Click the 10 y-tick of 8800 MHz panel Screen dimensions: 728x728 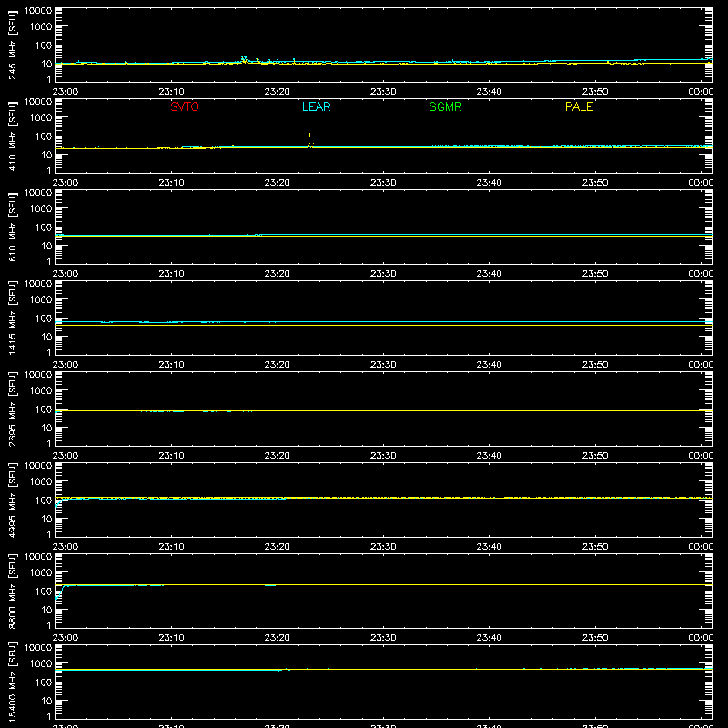[46, 610]
